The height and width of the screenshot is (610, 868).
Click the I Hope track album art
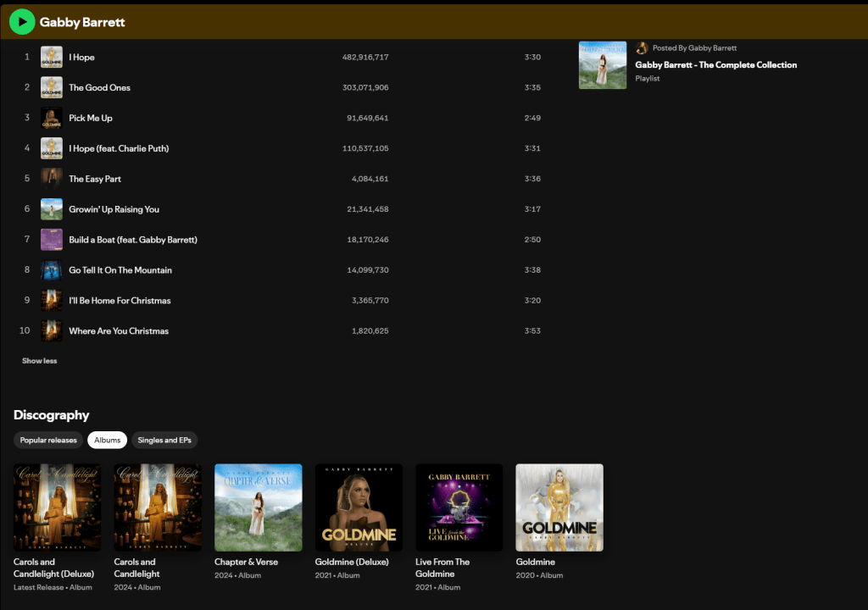[52, 57]
